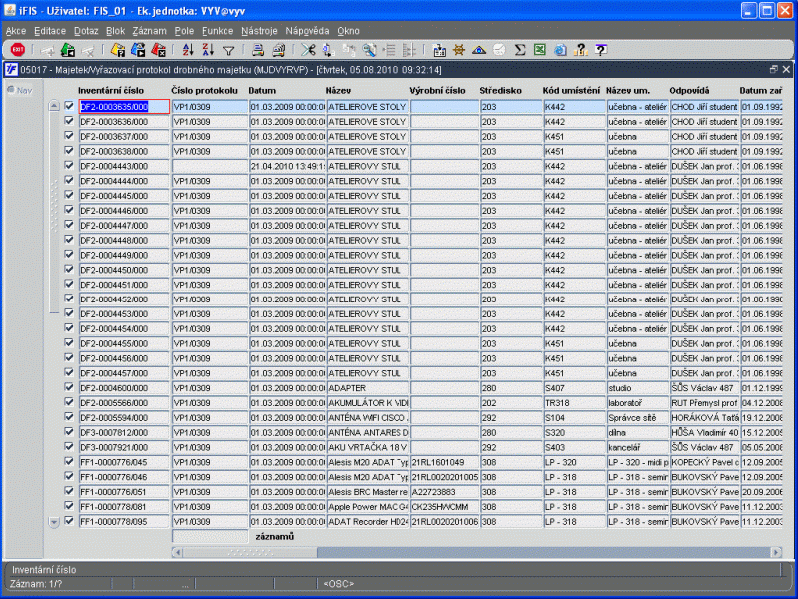798x599 pixels.
Task: Click the red EXIT toolbar icon
Action: 17,49
